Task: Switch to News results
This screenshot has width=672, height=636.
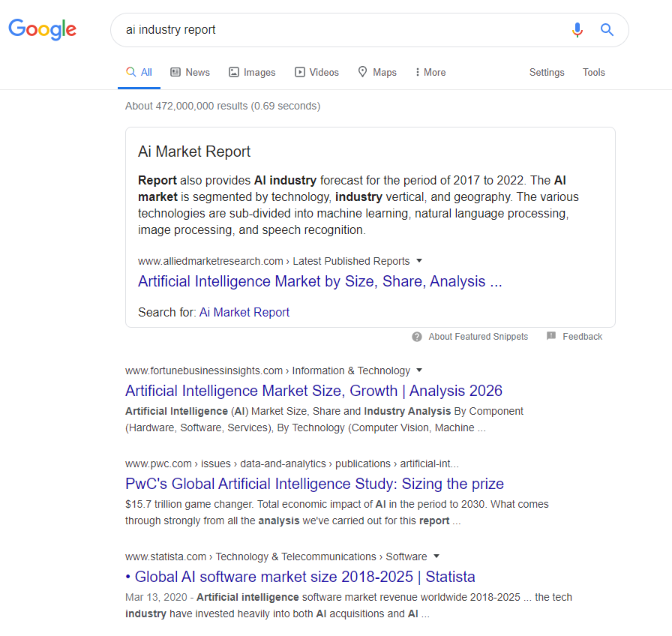Action: 190,73
